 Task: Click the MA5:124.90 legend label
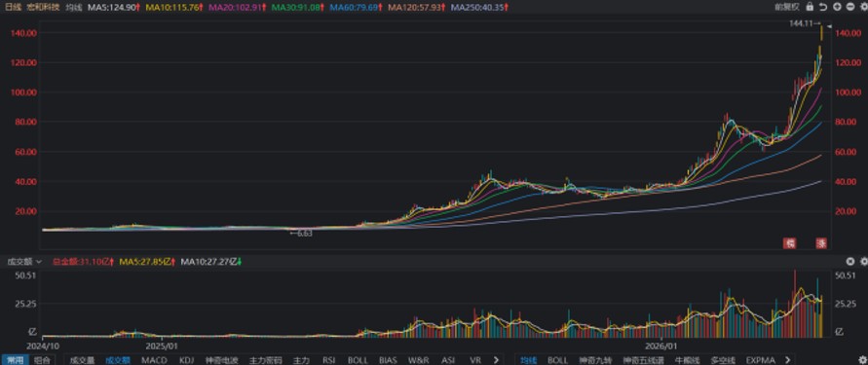(x=113, y=7)
